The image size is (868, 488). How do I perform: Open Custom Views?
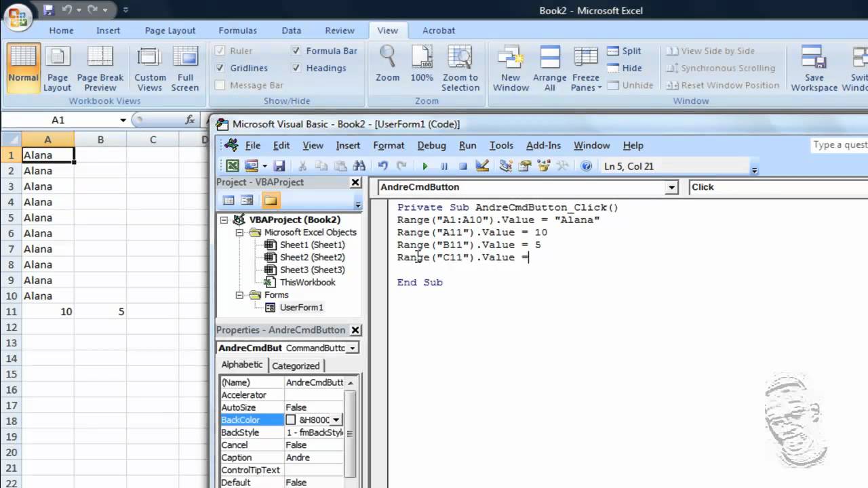150,69
